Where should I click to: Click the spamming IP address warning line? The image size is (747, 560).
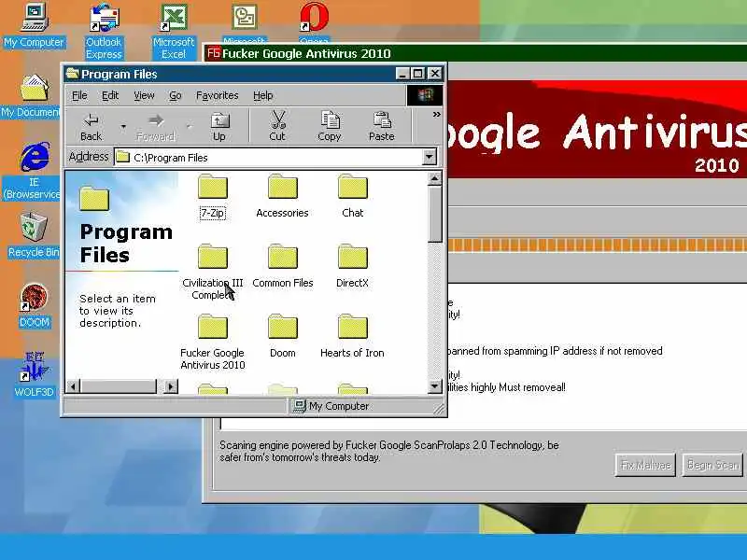(555, 351)
